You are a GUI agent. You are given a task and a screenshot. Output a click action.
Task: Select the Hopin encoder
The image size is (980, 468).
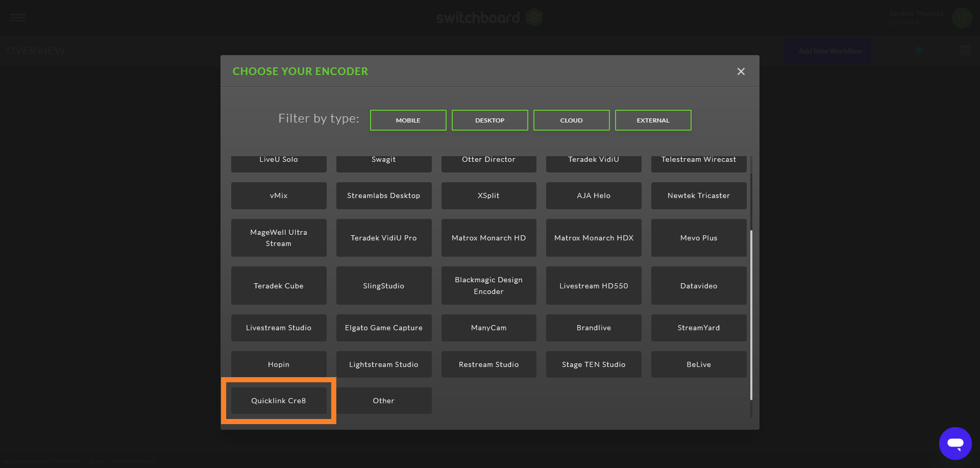(x=279, y=364)
